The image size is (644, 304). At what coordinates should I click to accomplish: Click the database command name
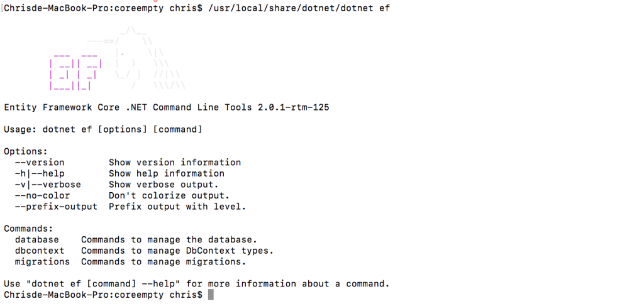click(37, 239)
